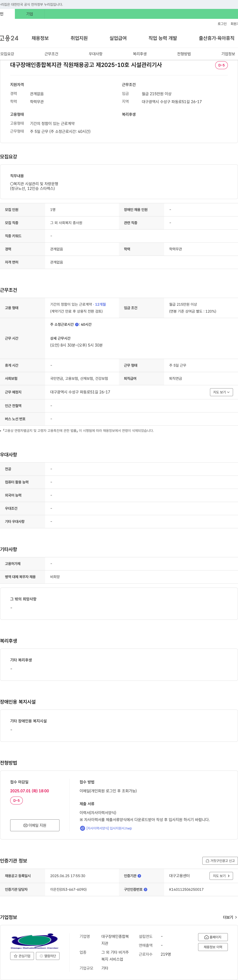The height and width of the screenshot is (980, 238).
Task: Click the 홈페이지 button
Action: click(213, 937)
